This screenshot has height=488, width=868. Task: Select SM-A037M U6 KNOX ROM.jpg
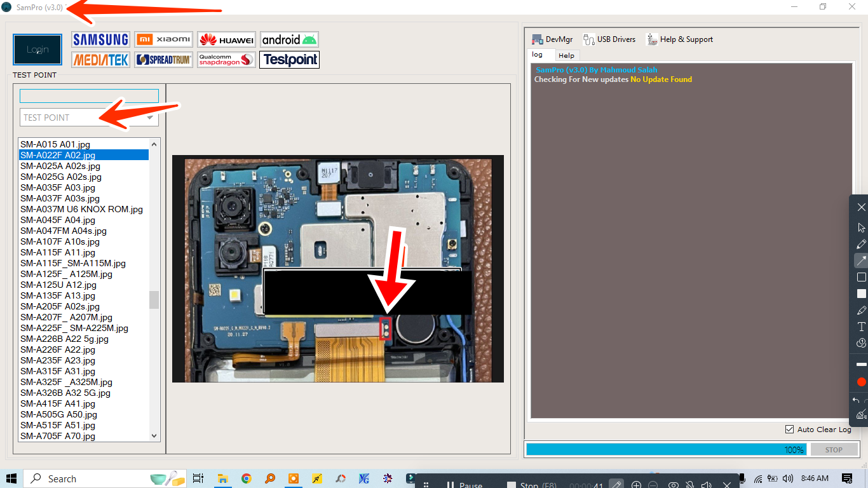pos(84,209)
